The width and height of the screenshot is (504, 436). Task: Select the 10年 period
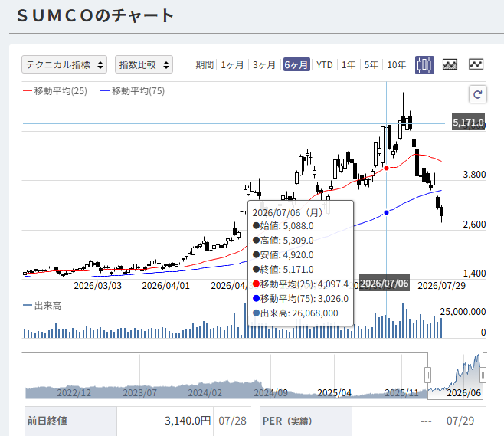[x=396, y=65]
